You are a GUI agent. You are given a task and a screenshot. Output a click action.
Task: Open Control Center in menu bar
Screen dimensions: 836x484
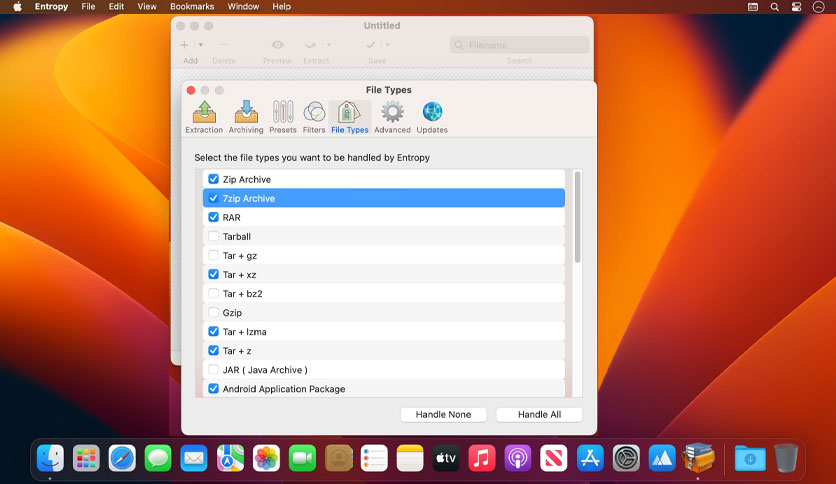[x=796, y=6]
